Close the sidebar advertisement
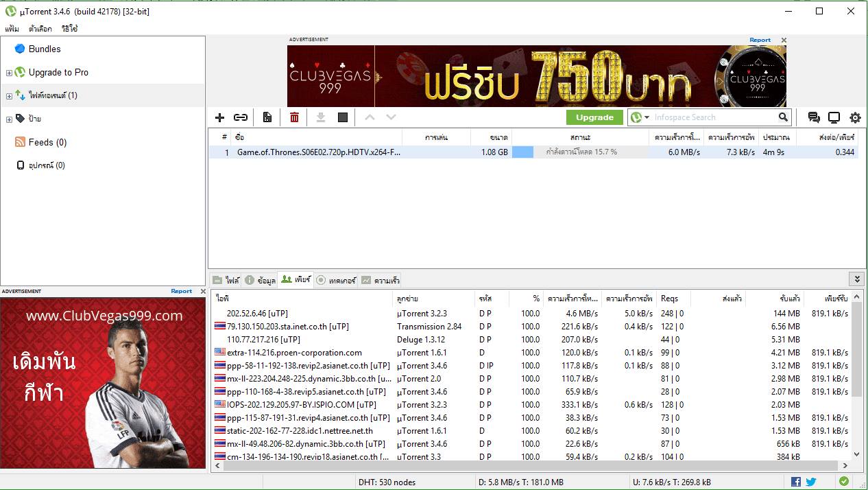Viewport: 868px width, 490px height. (x=203, y=291)
